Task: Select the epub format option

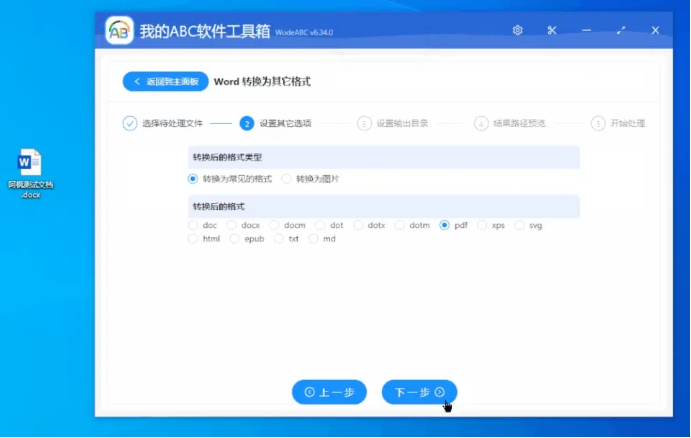Action: click(235, 240)
